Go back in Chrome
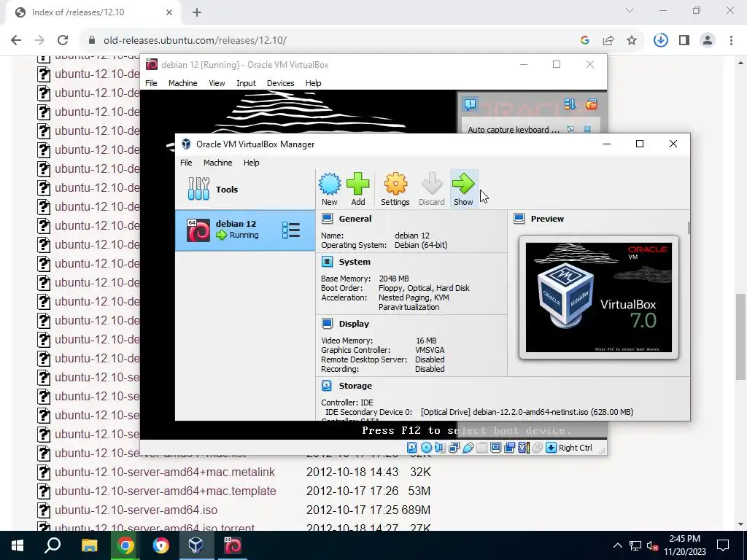 (x=16, y=41)
